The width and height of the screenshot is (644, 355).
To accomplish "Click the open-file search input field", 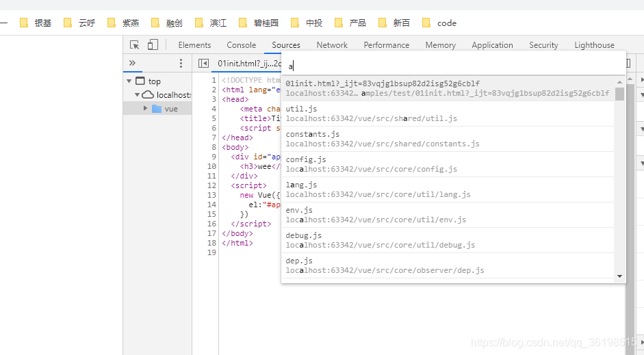I will point(454,66).
